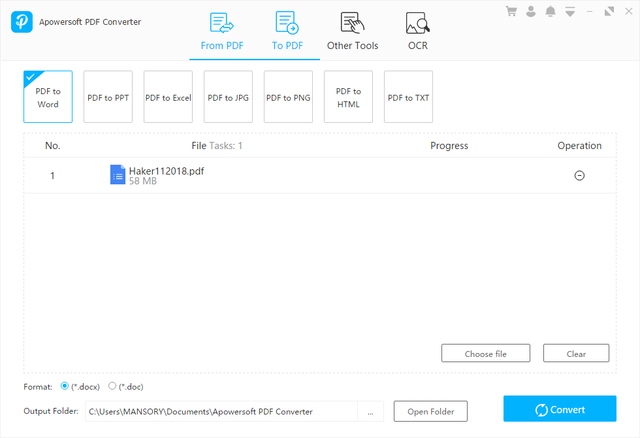The width and height of the screenshot is (640, 438).
Task: Switch to the To PDF tab label
Action: coord(287,46)
